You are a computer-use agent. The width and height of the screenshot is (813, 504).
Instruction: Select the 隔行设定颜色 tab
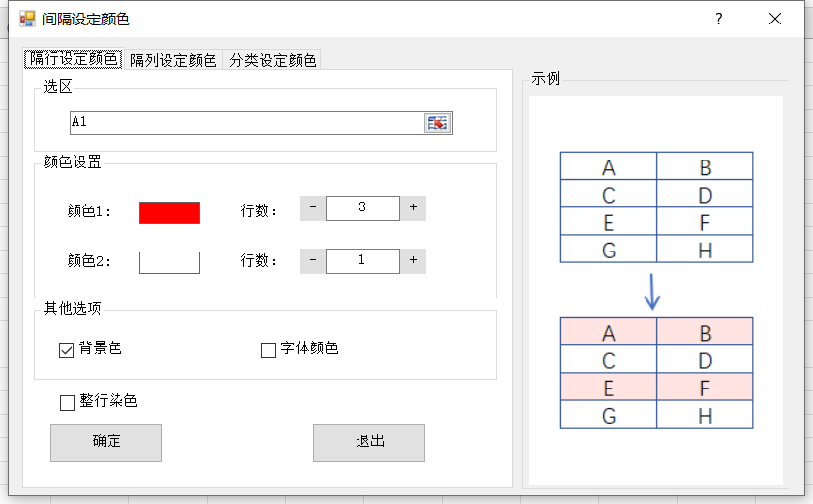coord(74,59)
